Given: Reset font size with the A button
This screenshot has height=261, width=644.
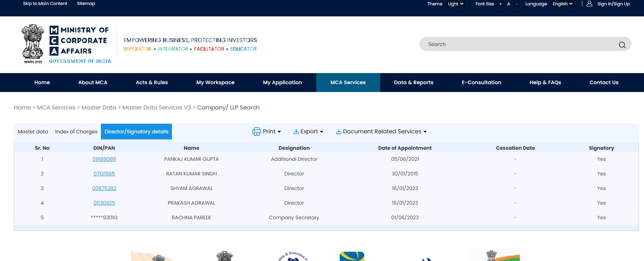Looking at the screenshot, I should pyautogui.click(x=508, y=4).
